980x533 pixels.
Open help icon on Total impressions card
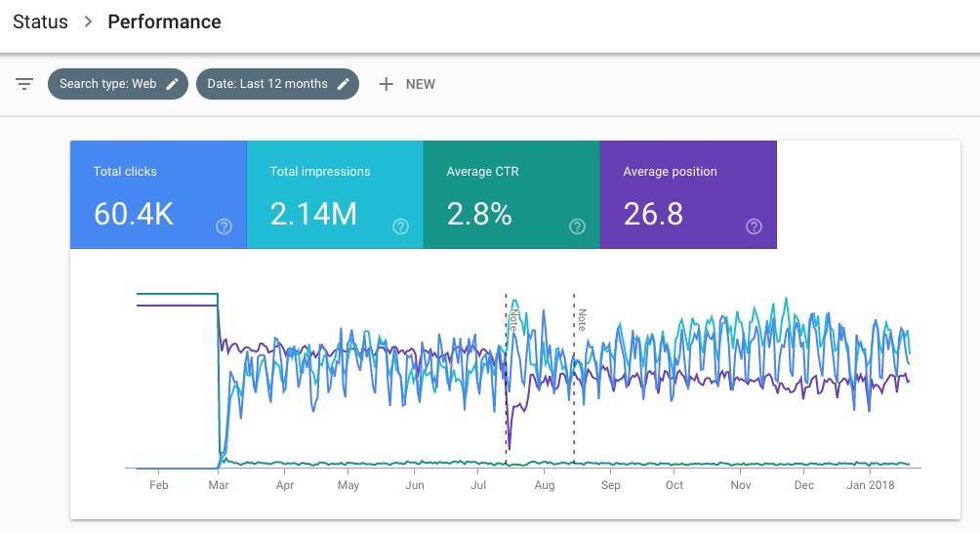pos(400,226)
